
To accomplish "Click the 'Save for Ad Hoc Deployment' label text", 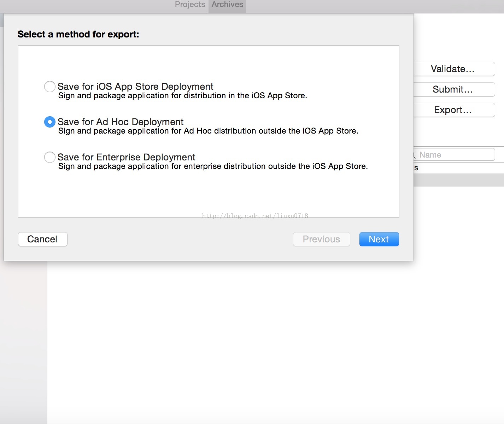I will click(x=121, y=122).
